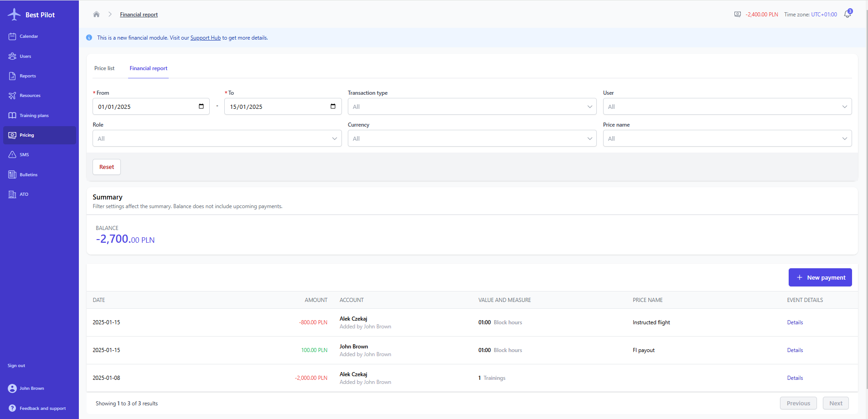Click the -800.00 PLN amount
868x419 pixels.
(x=313, y=322)
